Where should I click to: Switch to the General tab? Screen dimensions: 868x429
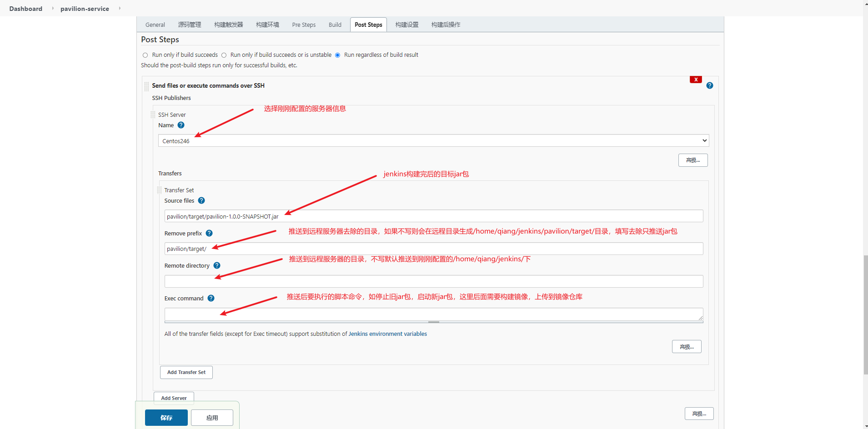[x=155, y=25]
